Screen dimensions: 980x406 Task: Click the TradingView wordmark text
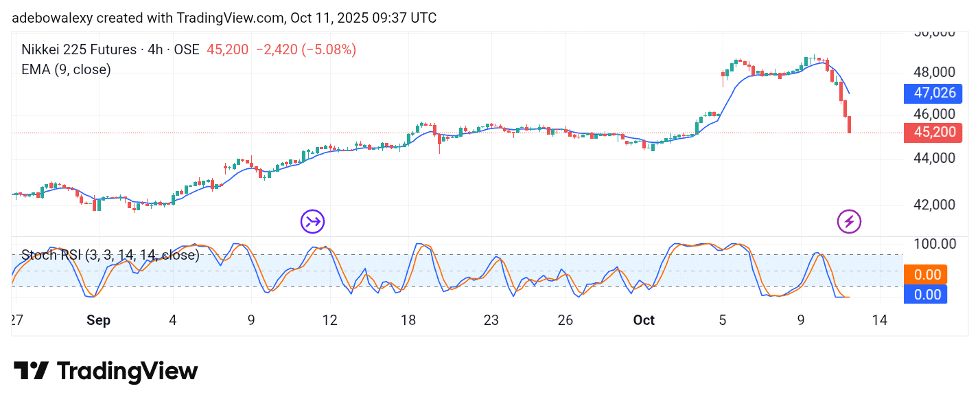tap(127, 371)
